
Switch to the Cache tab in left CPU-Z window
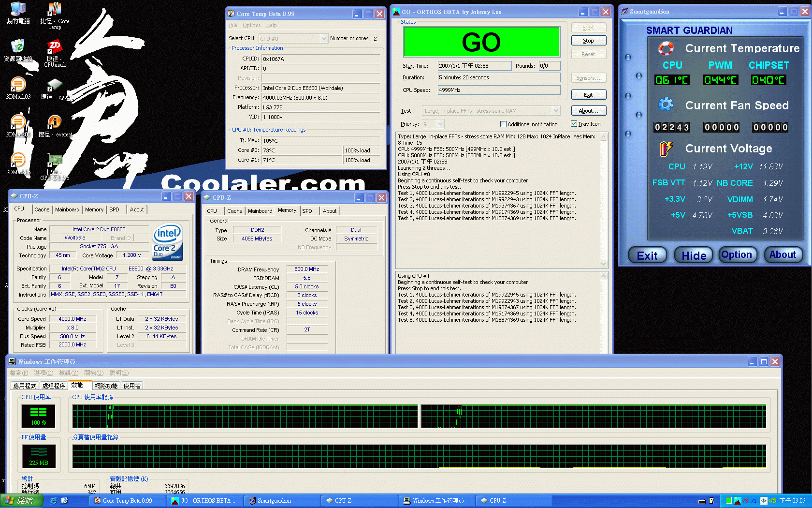pos(42,209)
